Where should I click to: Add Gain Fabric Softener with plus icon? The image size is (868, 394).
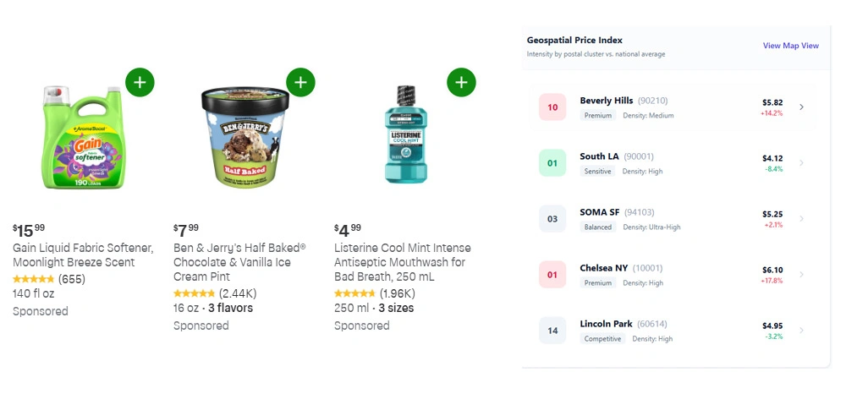tap(140, 83)
